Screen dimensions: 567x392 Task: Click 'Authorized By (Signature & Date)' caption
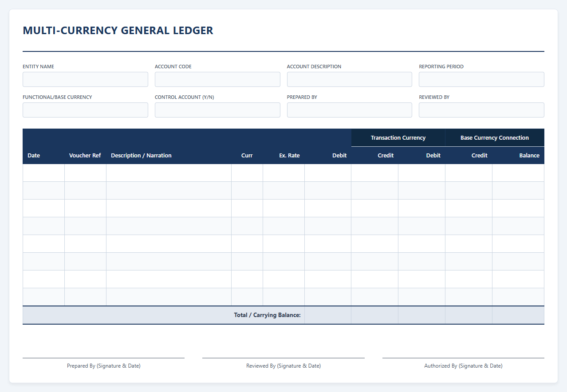463,366
